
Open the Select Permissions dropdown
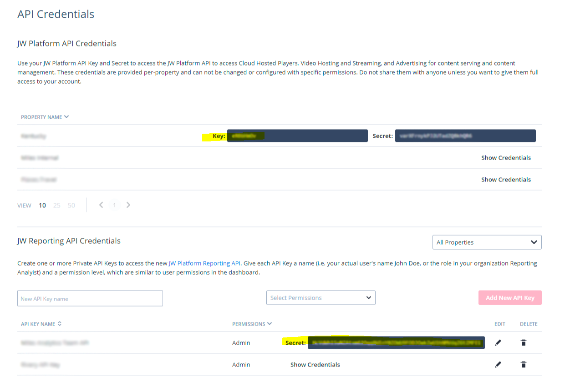(321, 298)
